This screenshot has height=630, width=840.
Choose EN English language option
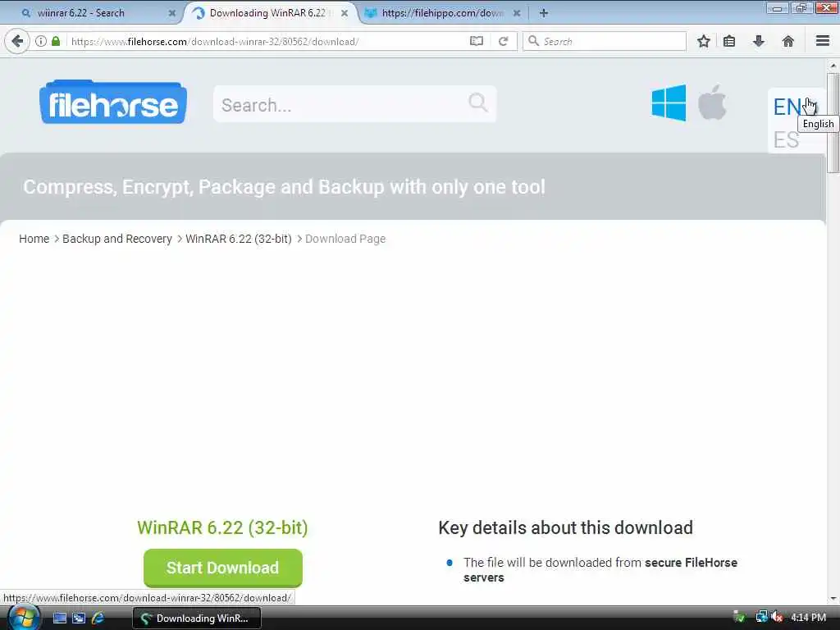coord(787,107)
